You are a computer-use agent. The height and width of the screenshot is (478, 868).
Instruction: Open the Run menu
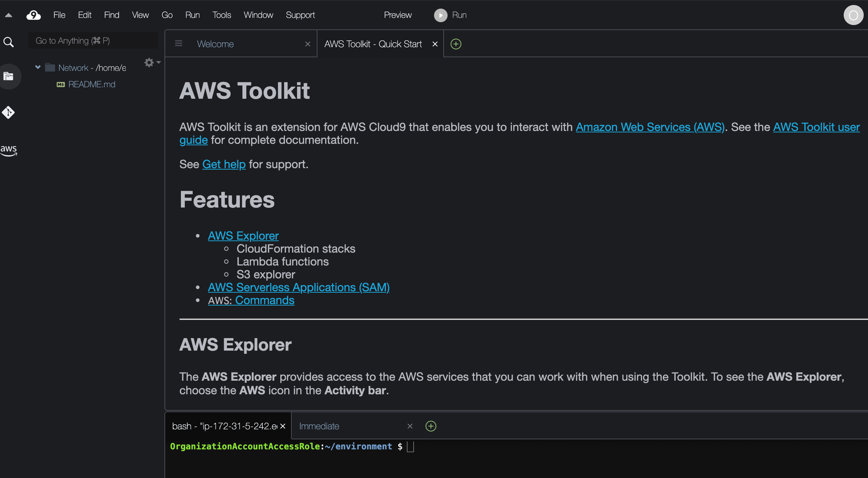(192, 15)
